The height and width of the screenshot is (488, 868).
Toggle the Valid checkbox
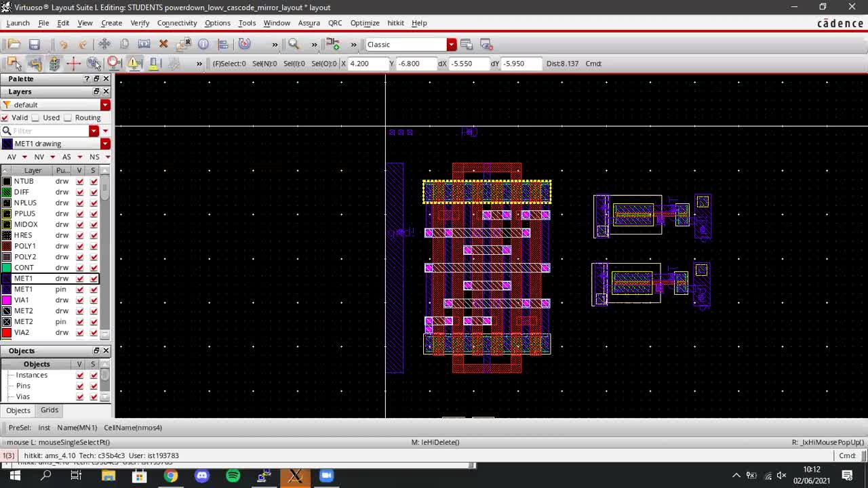coord(5,117)
